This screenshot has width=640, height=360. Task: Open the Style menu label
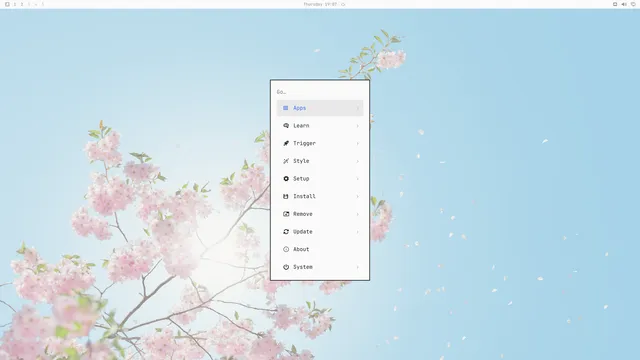pyautogui.click(x=301, y=161)
